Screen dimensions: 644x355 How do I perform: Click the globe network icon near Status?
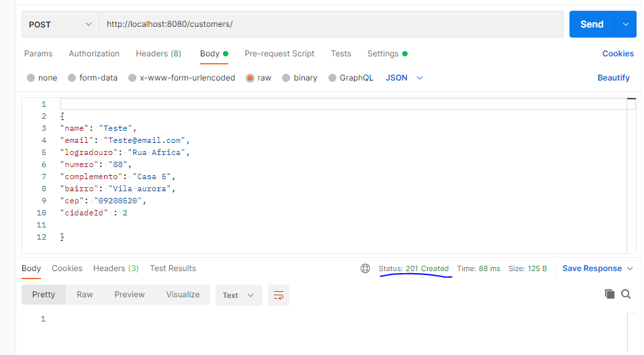pos(365,268)
